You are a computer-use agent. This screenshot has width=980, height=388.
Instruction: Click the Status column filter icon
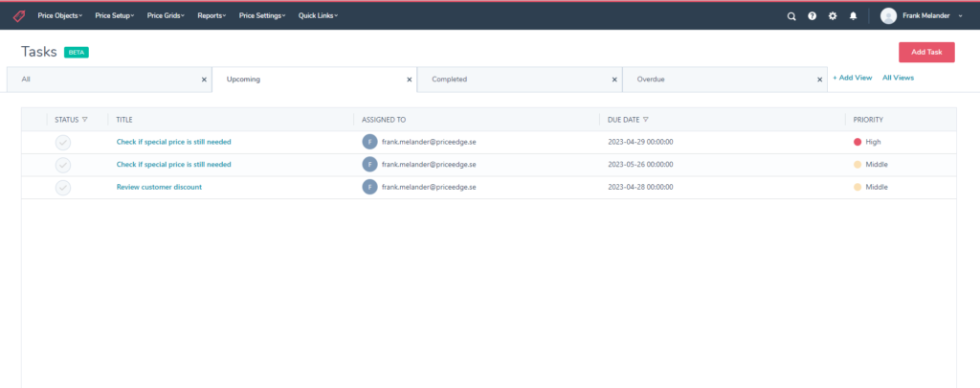(x=85, y=120)
